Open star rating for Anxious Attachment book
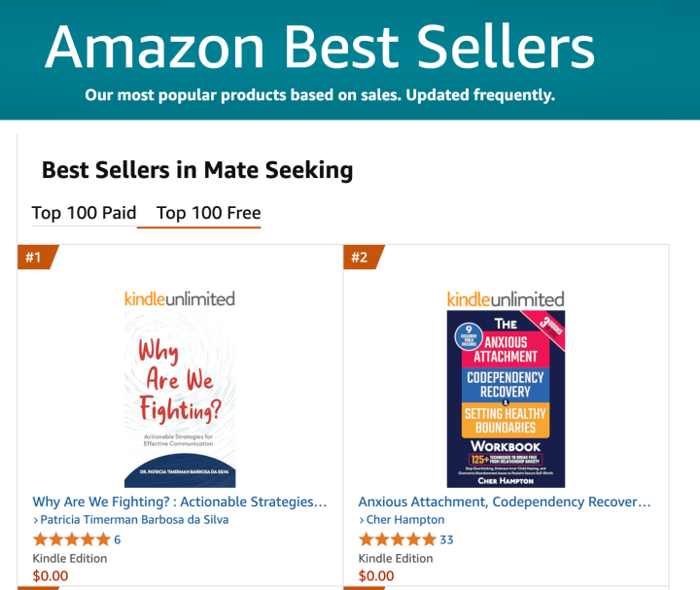 click(397, 539)
